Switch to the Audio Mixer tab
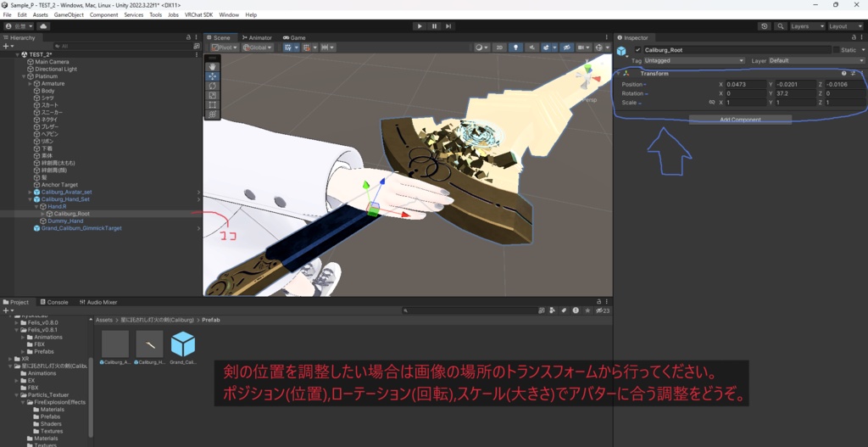The height and width of the screenshot is (447, 868). click(x=98, y=303)
